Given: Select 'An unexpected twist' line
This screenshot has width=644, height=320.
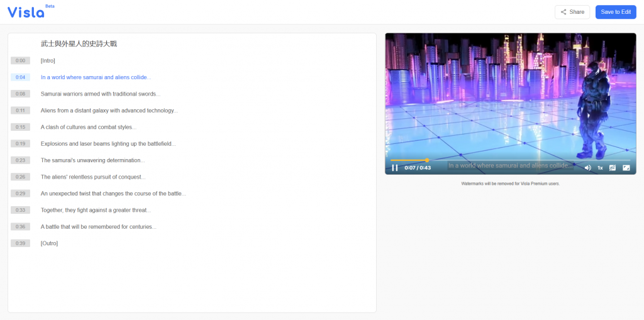Looking at the screenshot, I should pos(113,194).
